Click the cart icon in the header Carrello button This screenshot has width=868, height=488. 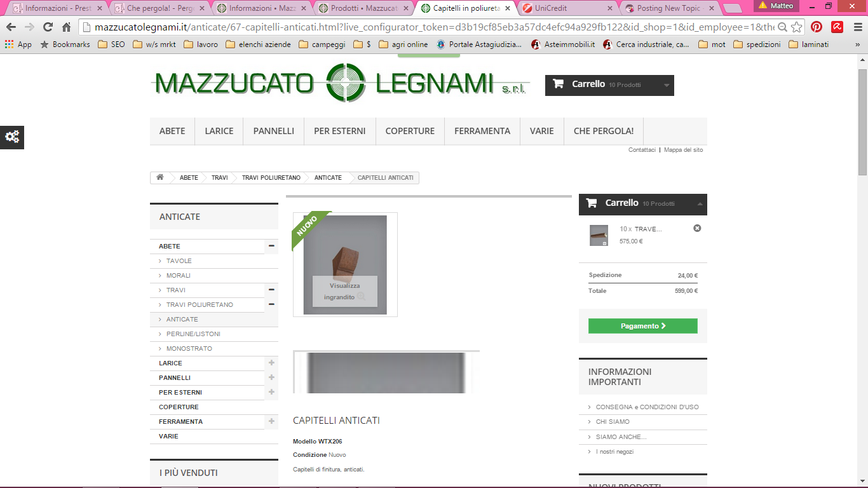(558, 84)
